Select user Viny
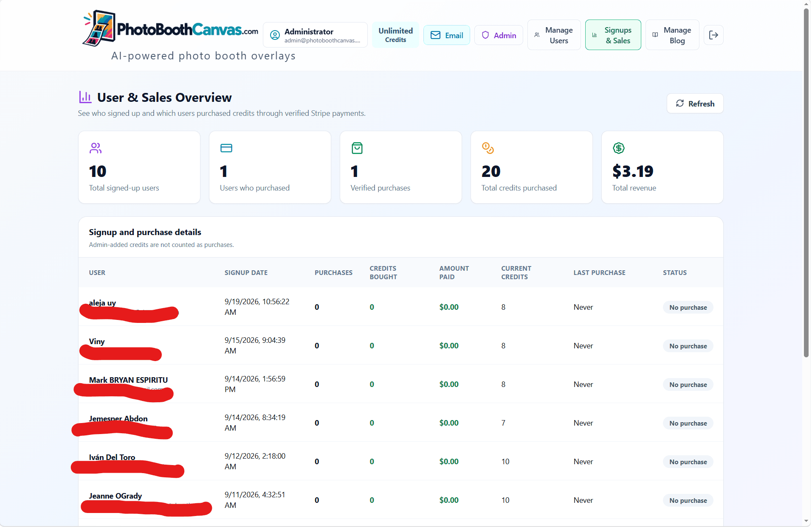812x527 pixels. coord(97,342)
